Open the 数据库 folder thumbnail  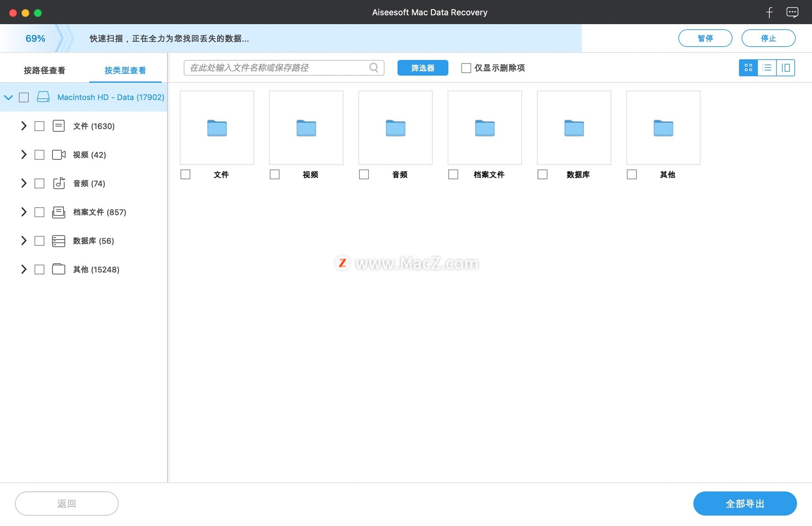[574, 128]
